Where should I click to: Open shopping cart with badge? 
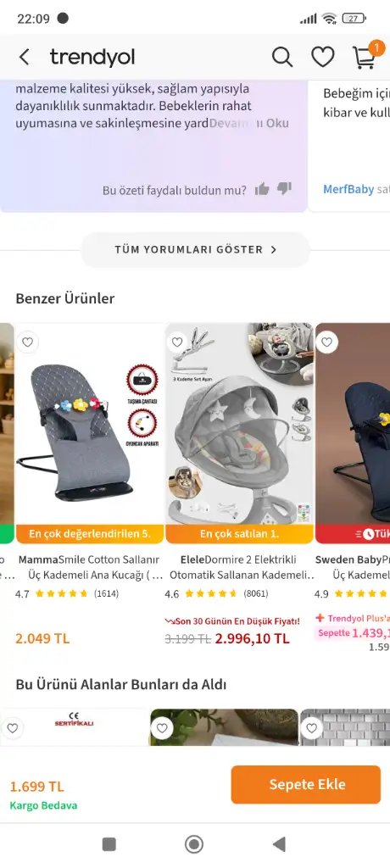(x=365, y=56)
